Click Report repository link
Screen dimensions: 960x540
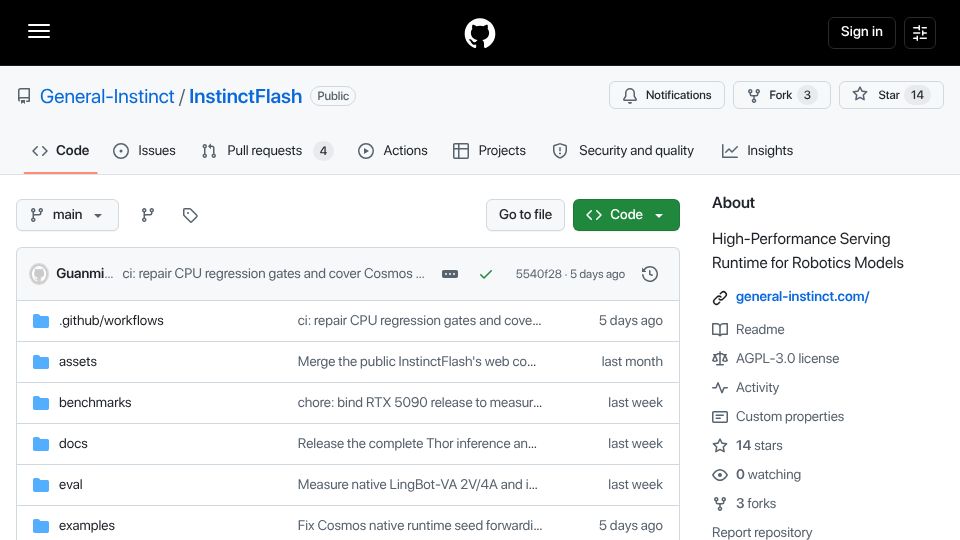pos(762,532)
